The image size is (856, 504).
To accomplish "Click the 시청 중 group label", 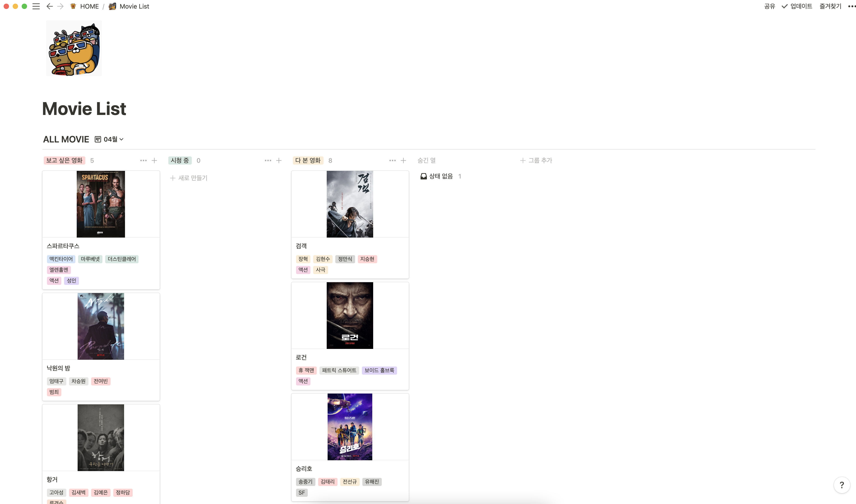I will coord(180,160).
